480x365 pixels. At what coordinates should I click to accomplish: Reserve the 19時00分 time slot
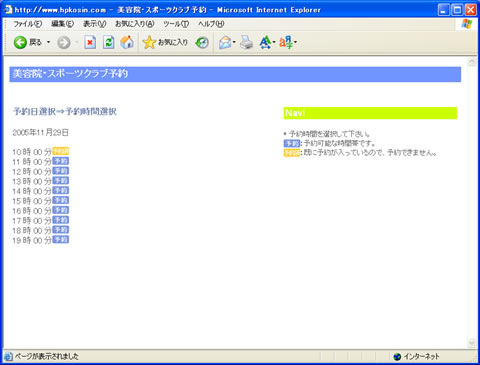tap(61, 240)
